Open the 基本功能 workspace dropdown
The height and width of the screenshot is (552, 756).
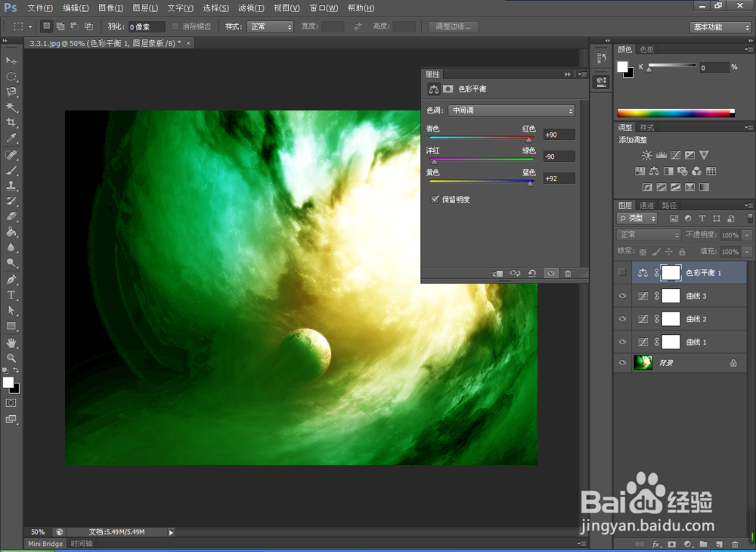(x=720, y=27)
